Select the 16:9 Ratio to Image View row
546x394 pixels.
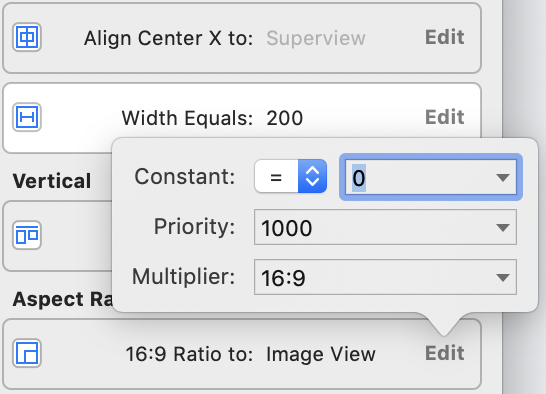242,354
